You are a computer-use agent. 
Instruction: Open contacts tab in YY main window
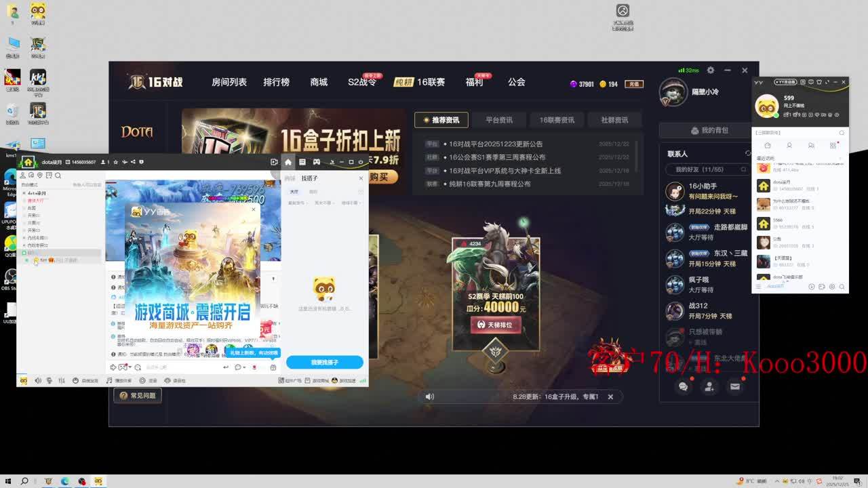pos(789,146)
